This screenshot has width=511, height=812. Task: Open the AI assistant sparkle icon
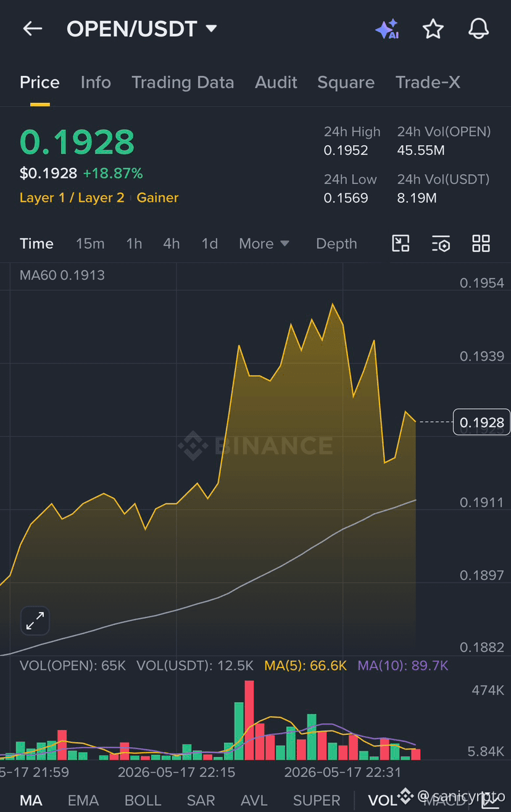tap(387, 29)
